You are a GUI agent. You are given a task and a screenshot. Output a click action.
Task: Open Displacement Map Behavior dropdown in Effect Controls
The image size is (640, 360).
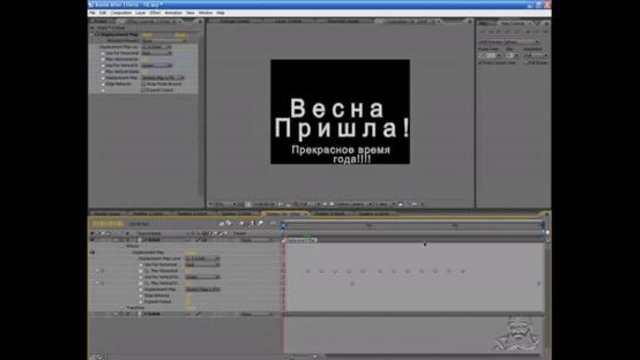[x=163, y=78]
